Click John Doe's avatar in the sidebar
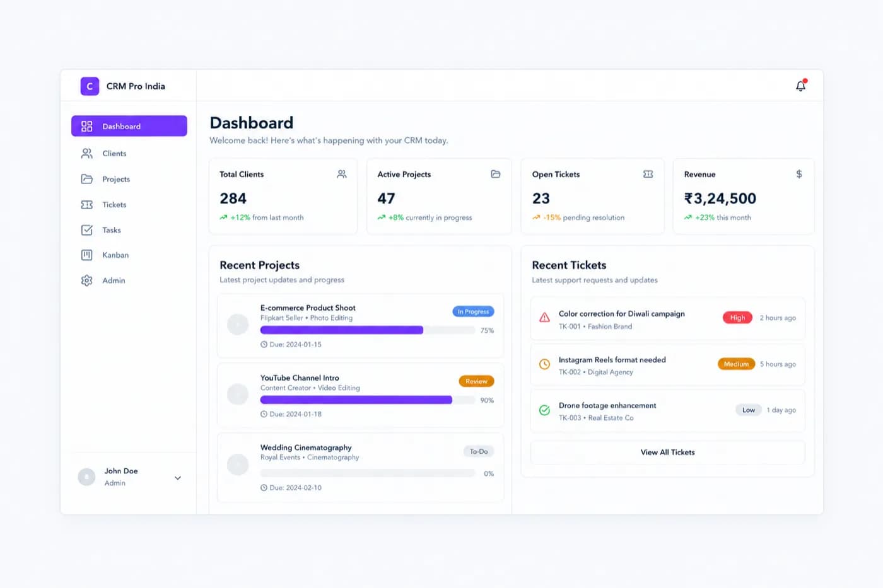Image resolution: width=883 pixels, height=588 pixels. point(86,477)
